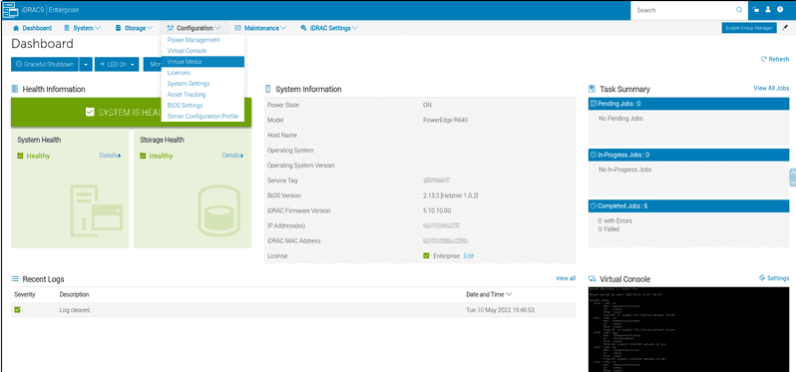Click the Storage Health green check icon
Image resolution: width=796 pixels, height=372 pixels.
[143, 156]
